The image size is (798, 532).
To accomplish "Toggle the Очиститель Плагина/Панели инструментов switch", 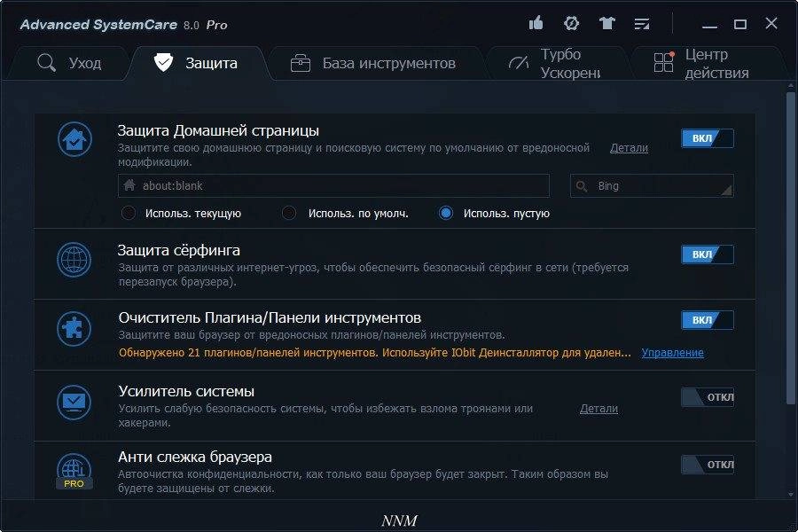I will tap(708, 320).
